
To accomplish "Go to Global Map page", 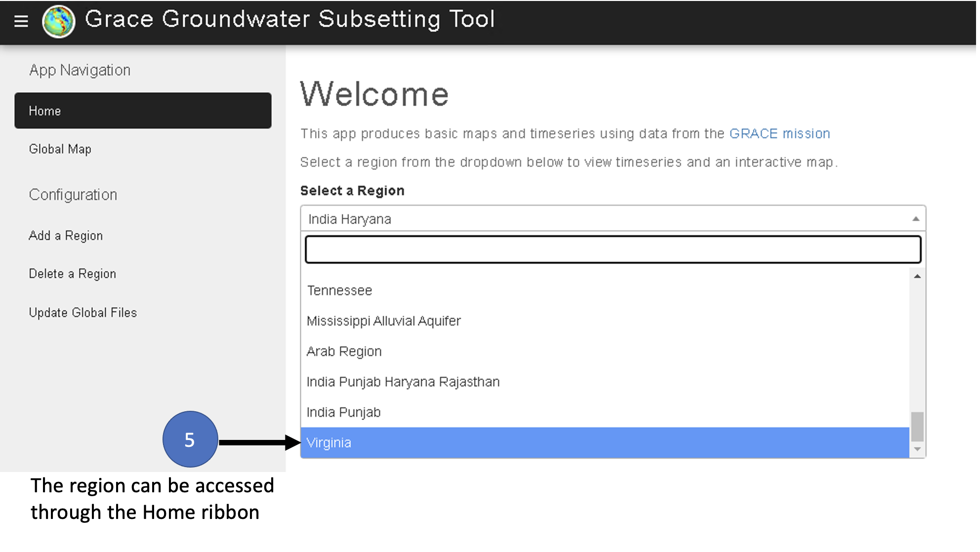I will click(x=60, y=149).
